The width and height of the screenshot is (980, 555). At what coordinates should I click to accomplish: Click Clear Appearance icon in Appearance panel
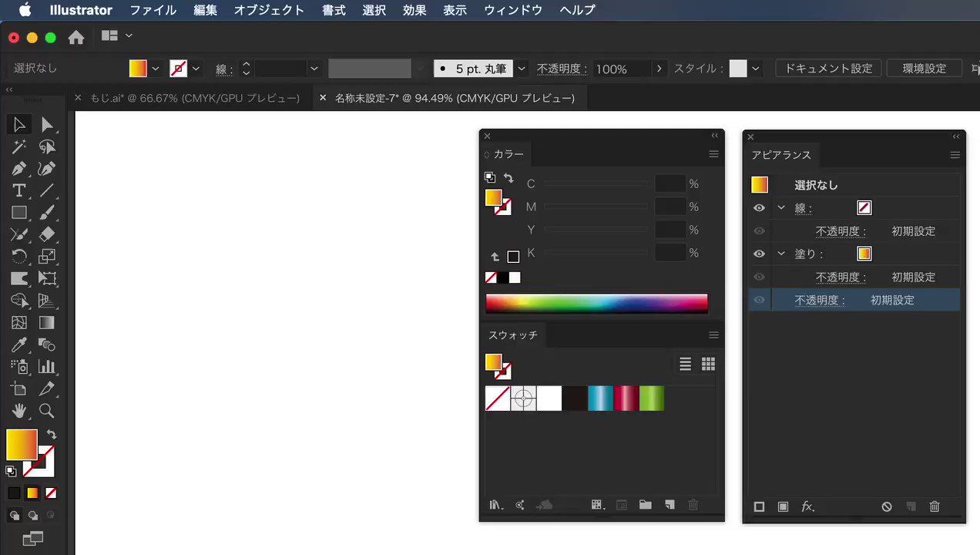point(887,506)
